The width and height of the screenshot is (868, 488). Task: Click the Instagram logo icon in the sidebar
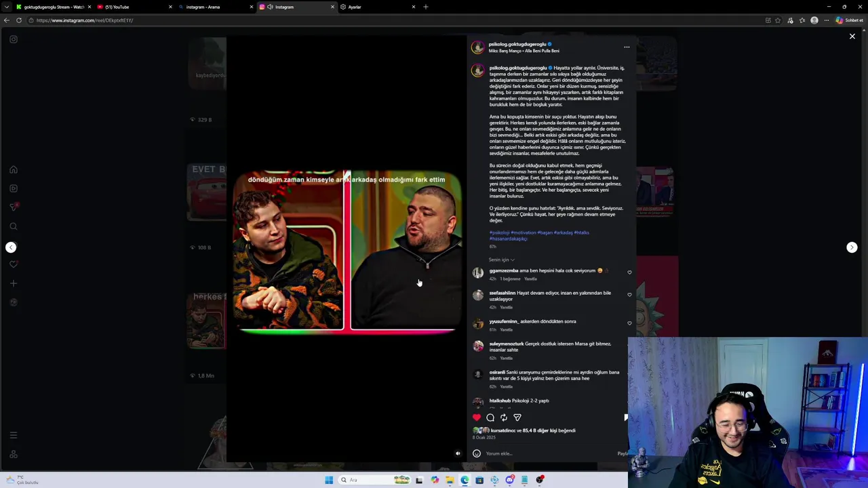(x=14, y=39)
